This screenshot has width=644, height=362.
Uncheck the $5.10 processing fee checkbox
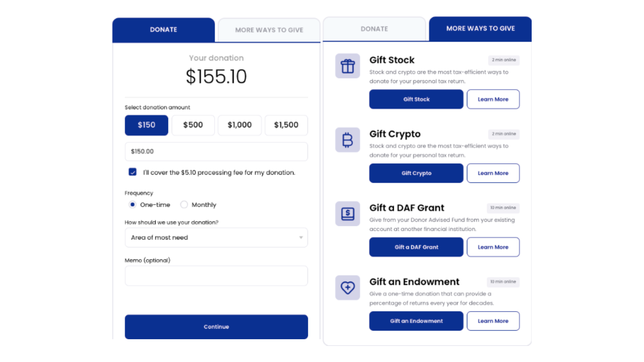[132, 172]
